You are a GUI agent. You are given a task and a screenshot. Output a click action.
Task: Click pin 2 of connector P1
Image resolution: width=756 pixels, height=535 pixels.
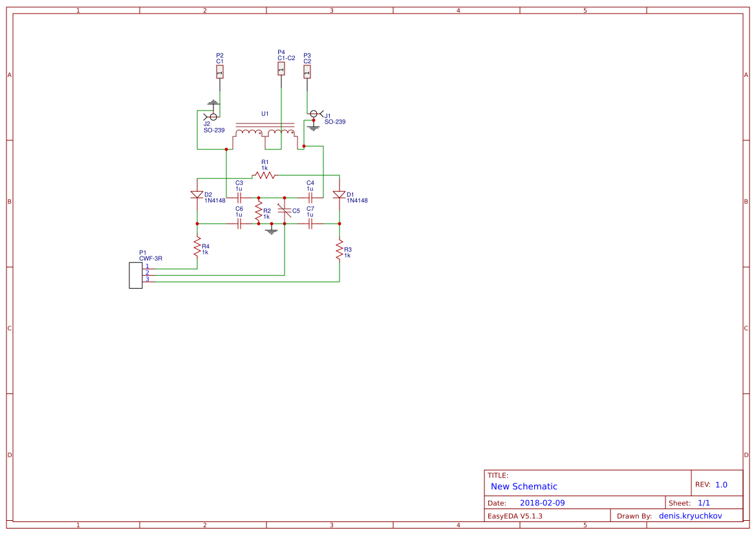click(147, 273)
